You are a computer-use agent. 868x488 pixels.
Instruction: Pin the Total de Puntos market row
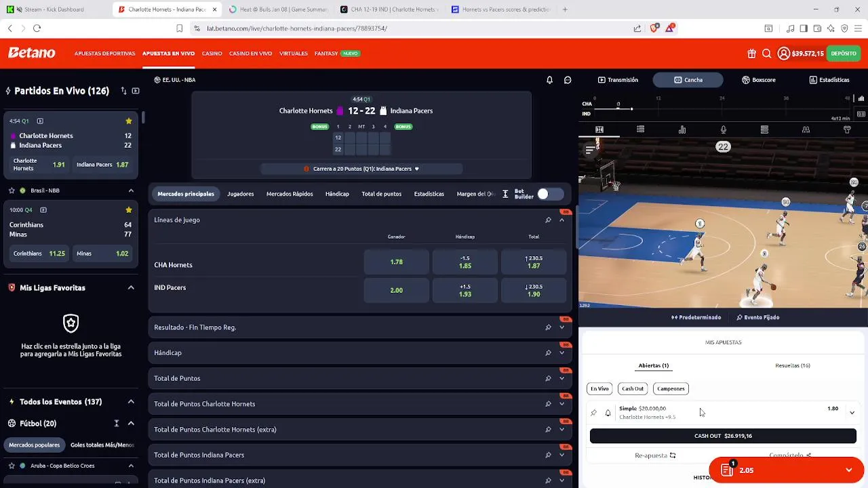click(548, 378)
